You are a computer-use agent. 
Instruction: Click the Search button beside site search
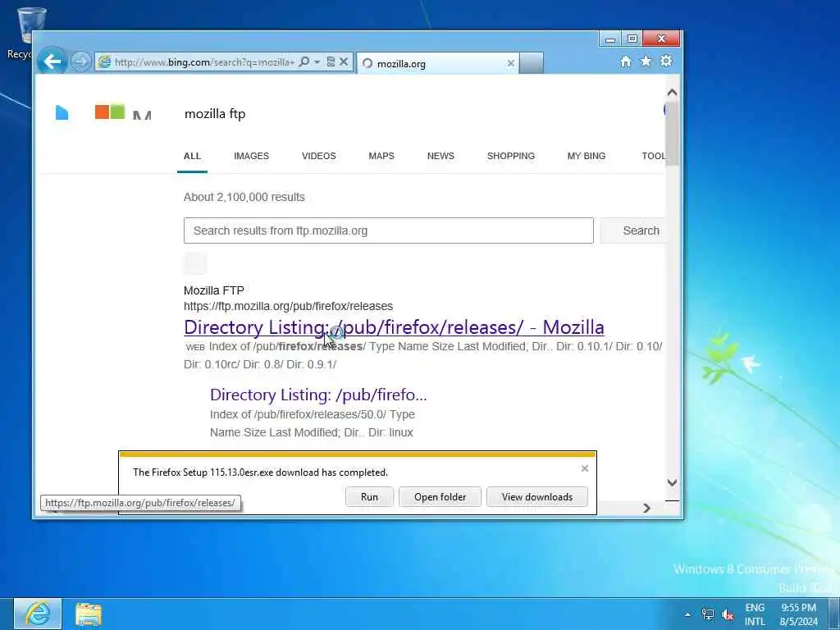click(632, 231)
